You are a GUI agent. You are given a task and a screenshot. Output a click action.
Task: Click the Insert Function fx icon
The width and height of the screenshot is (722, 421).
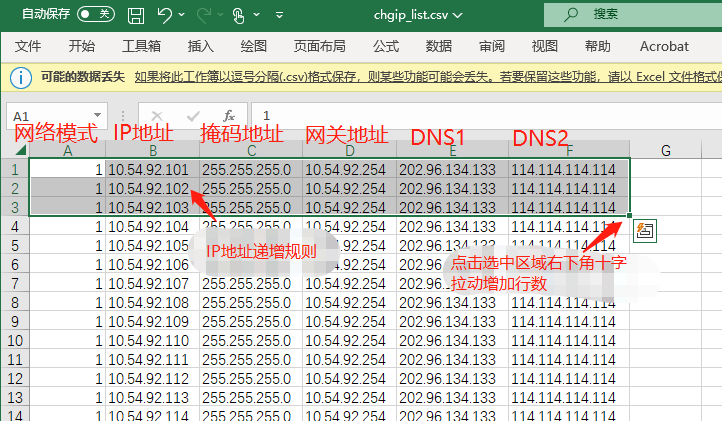[x=229, y=116]
